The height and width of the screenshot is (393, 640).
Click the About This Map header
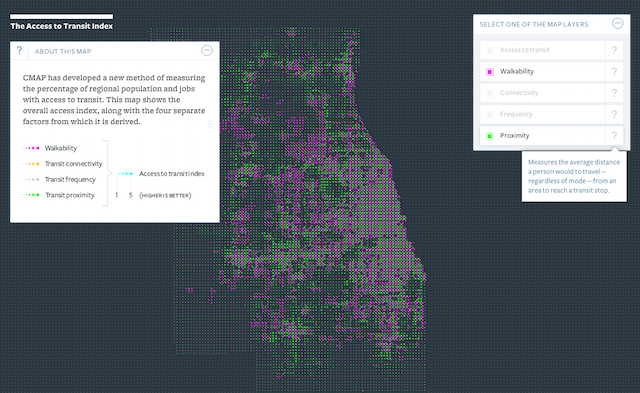pyautogui.click(x=63, y=51)
